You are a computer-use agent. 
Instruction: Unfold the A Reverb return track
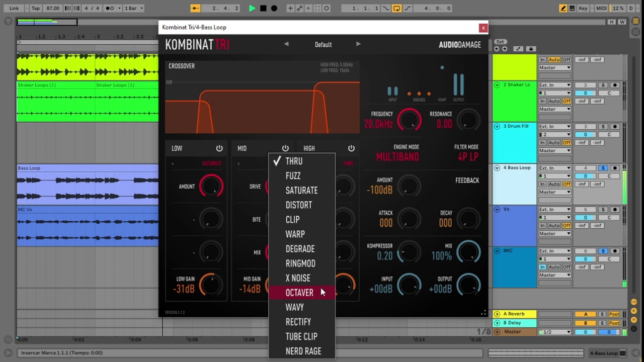click(497, 314)
